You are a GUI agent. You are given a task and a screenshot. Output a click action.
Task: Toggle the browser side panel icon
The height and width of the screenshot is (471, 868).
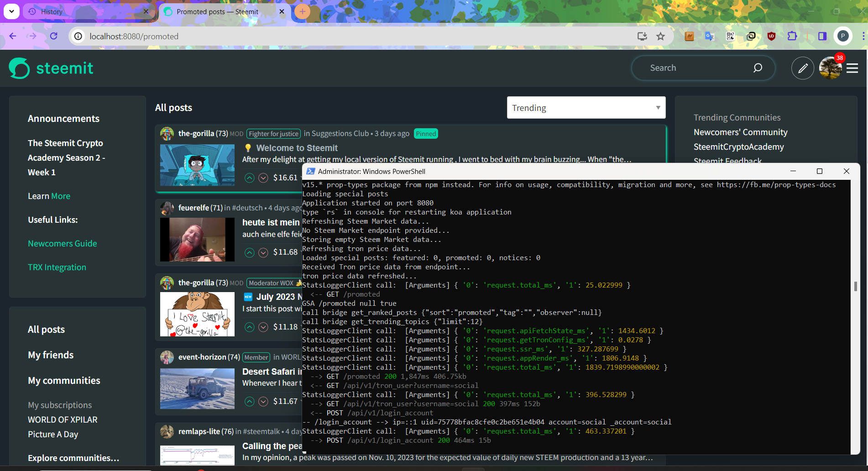(x=822, y=36)
